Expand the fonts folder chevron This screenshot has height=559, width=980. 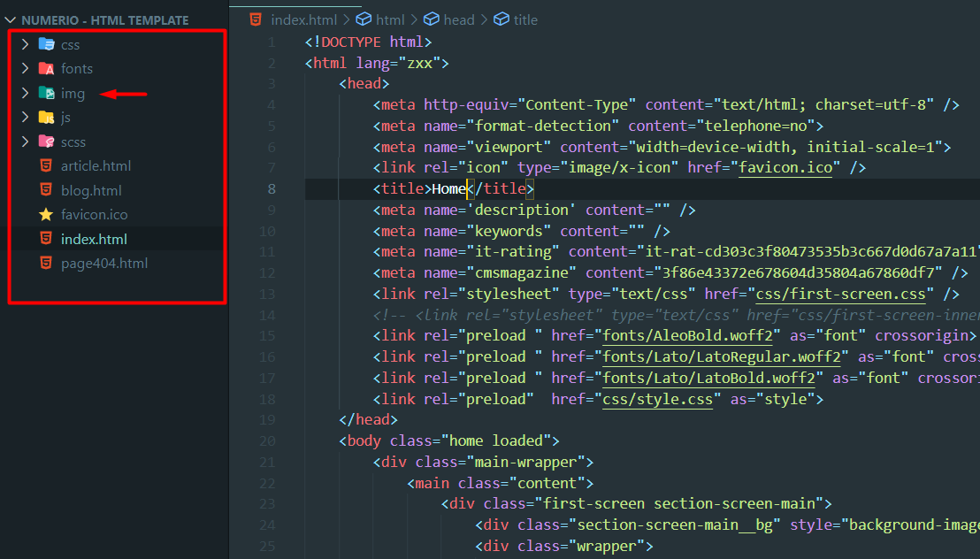click(25, 68)
